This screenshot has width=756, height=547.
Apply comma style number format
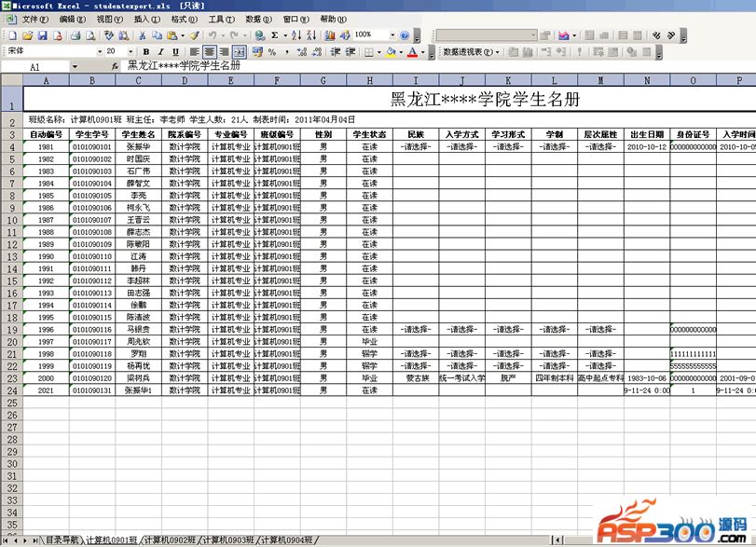click(x=287, y=51)
